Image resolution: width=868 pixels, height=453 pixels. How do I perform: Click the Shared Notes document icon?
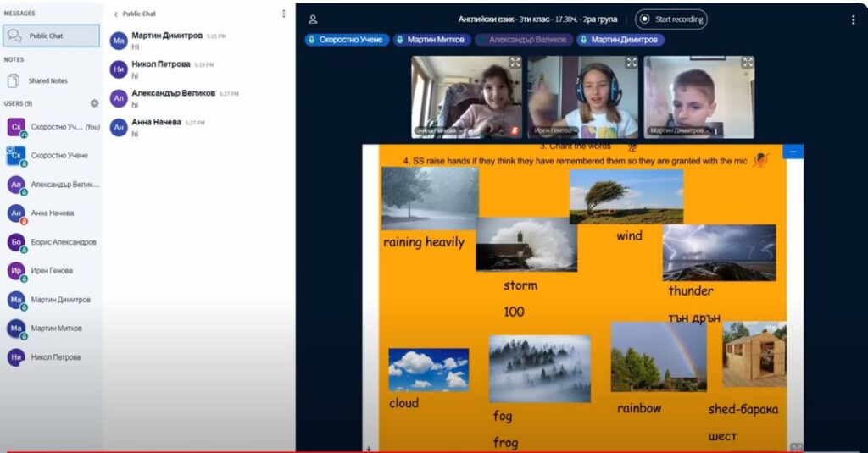[14, 80]
